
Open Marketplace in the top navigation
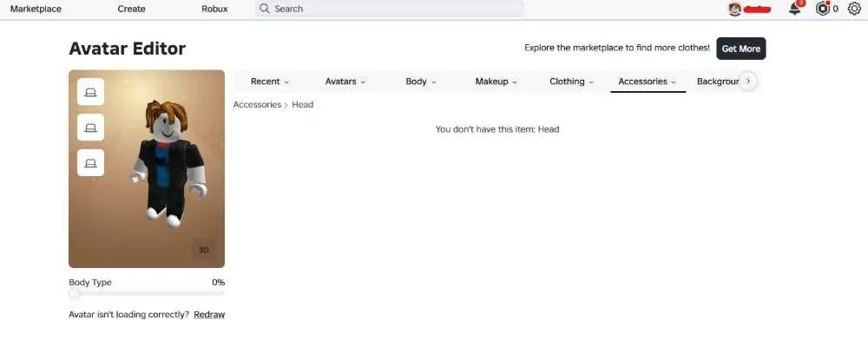[36, 9]
